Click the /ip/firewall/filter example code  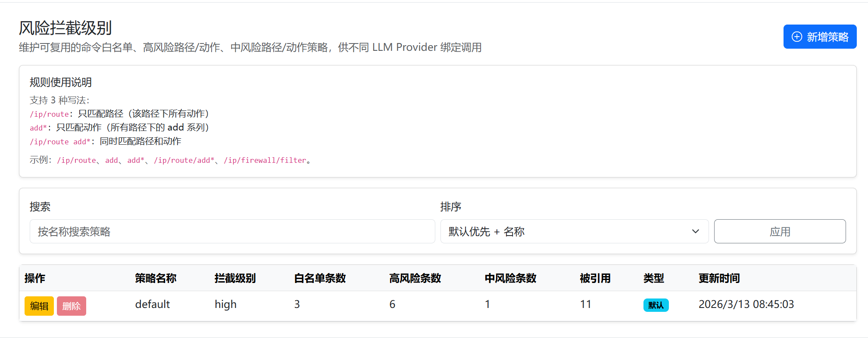coord(265,160)
